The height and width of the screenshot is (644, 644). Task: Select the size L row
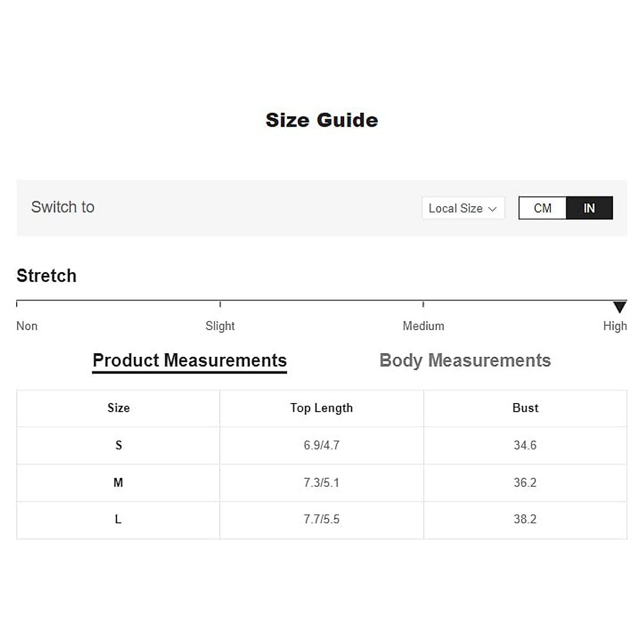pyautogui.click(x=119, y=519)
